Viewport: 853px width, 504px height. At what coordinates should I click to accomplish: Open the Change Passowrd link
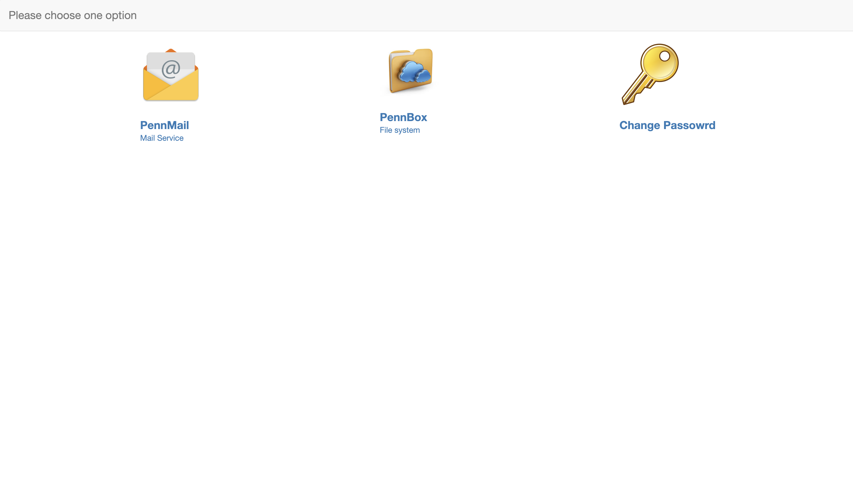(667, 125)
